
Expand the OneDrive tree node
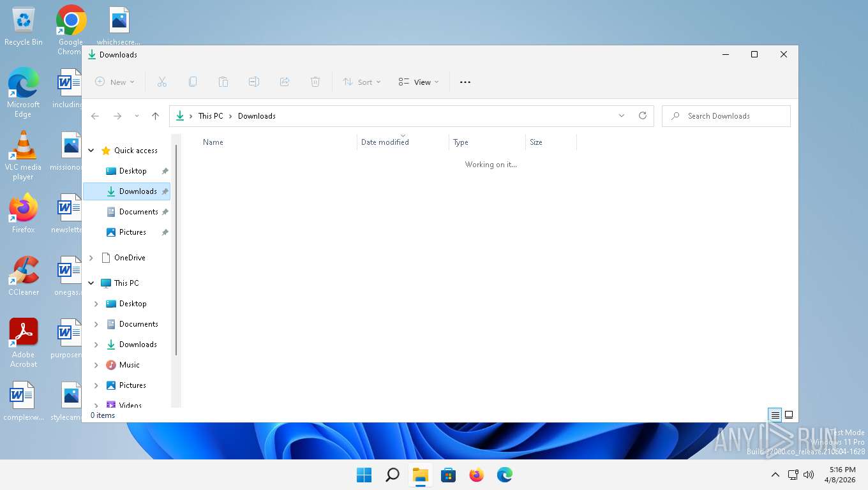91,258
